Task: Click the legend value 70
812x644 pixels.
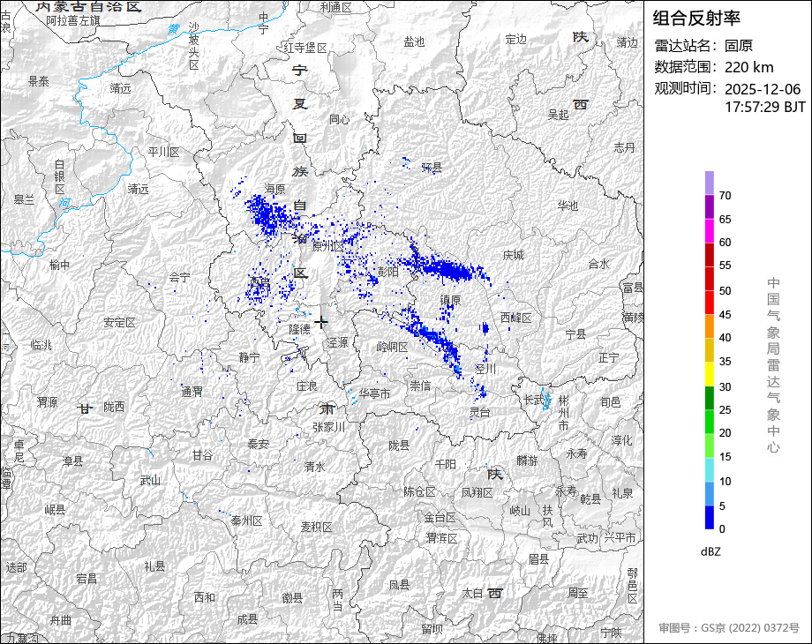Action: (x=725, y=196)
